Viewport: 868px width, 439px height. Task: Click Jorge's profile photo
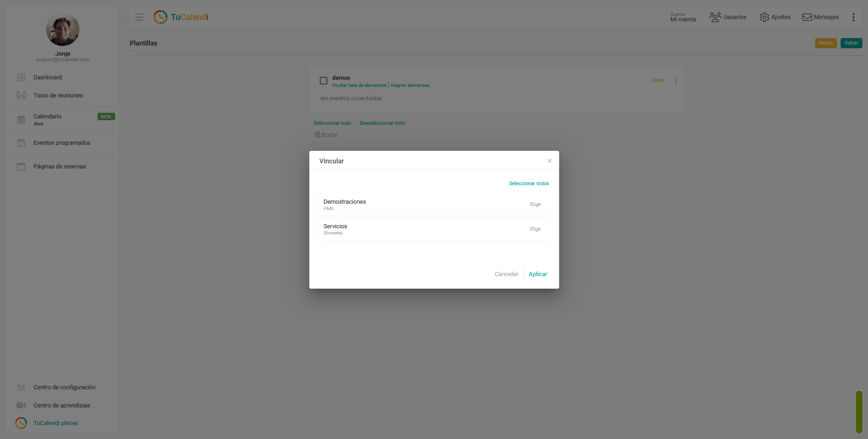63,30
